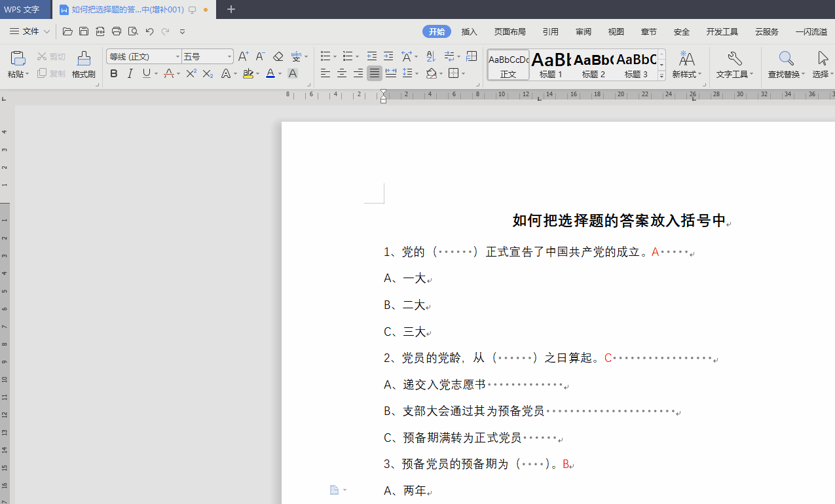Screen dimensions: 835x504
Task: Switch to the 插入 tab
Action: [470, 31]
